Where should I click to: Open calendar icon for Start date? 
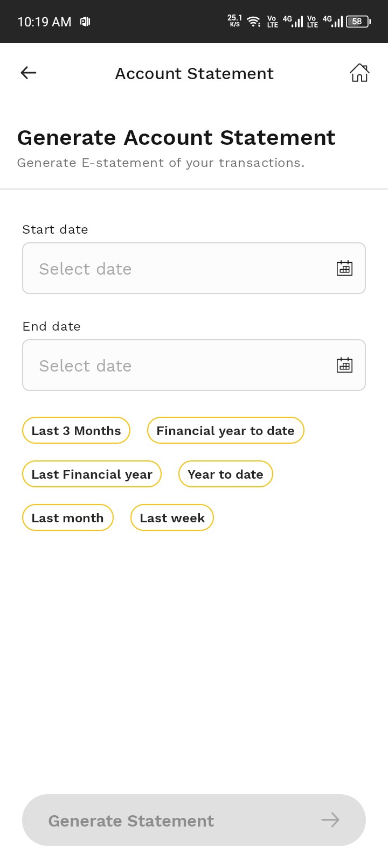pos(344,268)
